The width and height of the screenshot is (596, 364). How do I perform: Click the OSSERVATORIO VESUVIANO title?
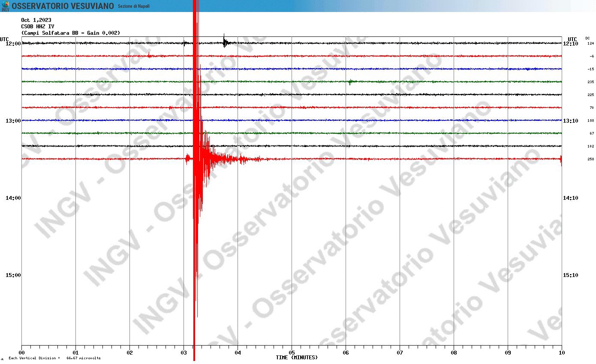(63, 6)
